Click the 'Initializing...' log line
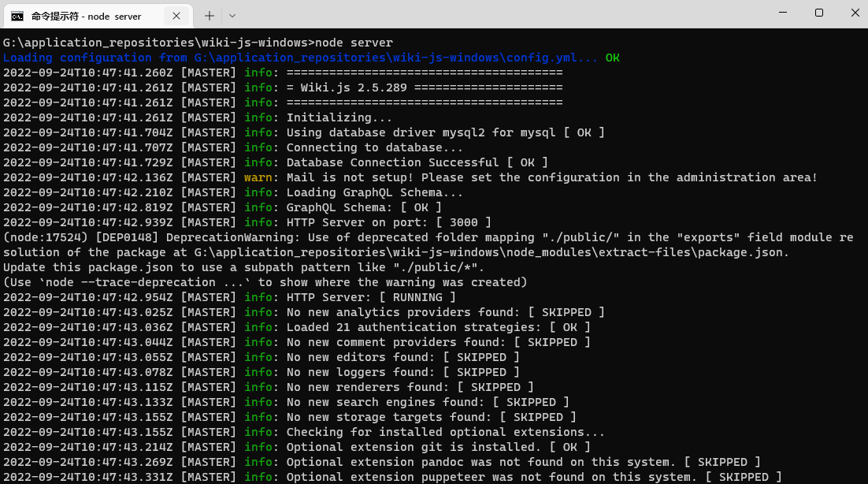Image resolution: width=868 pixels, height=484 pixels. pos(339,117)
